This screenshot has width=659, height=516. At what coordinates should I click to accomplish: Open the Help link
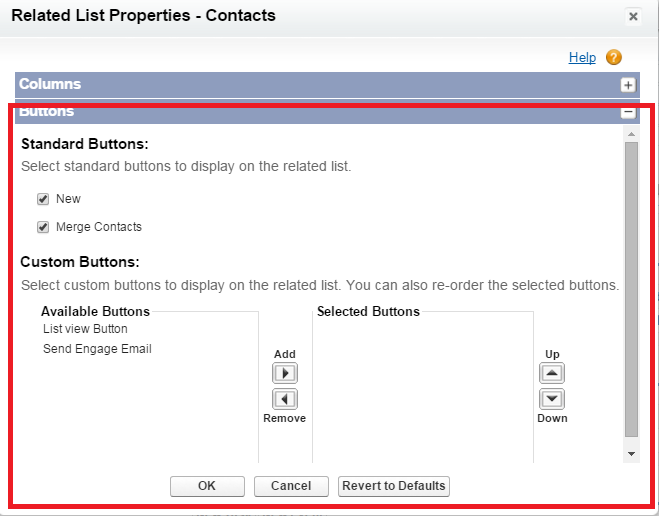(582, 58)
